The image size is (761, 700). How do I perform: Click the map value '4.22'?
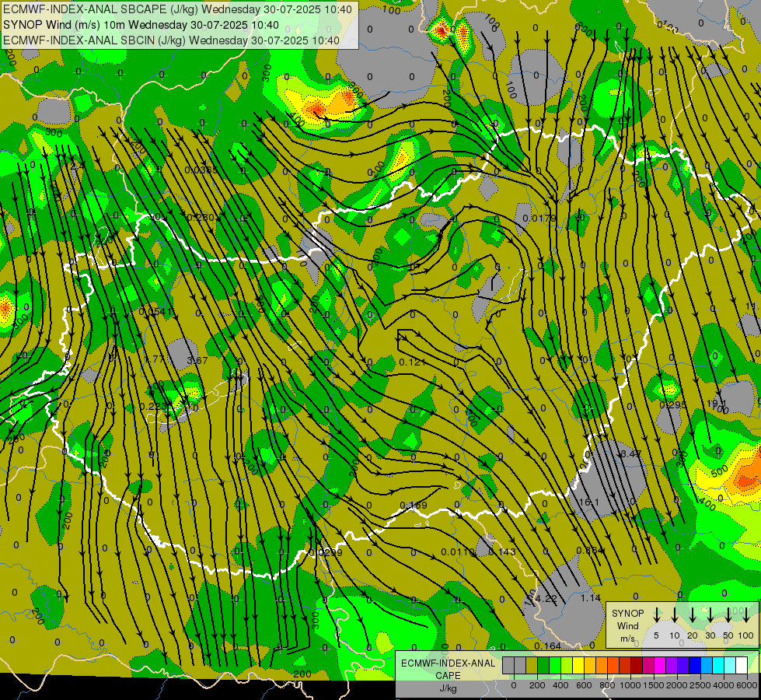point(546,598)
